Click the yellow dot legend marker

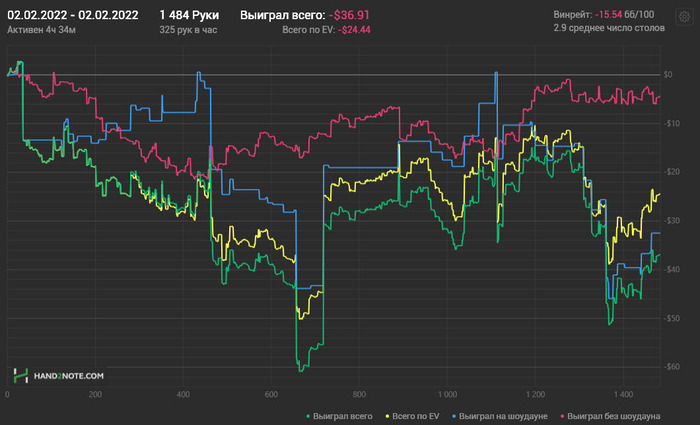pos(387,417)
